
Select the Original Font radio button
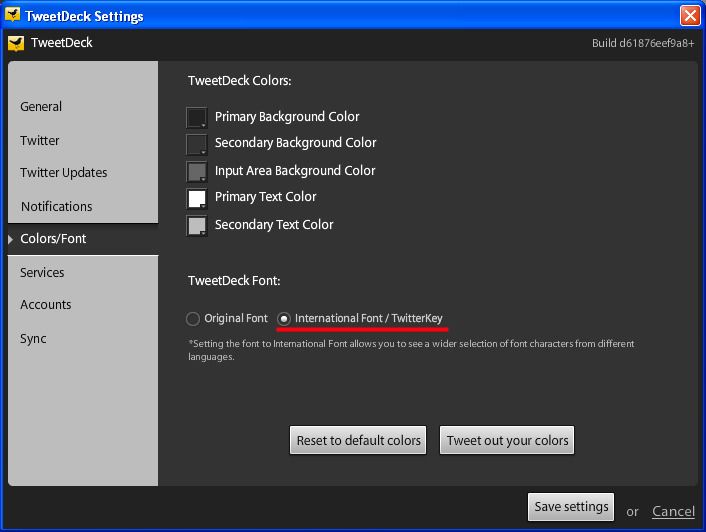click(193, 319)
